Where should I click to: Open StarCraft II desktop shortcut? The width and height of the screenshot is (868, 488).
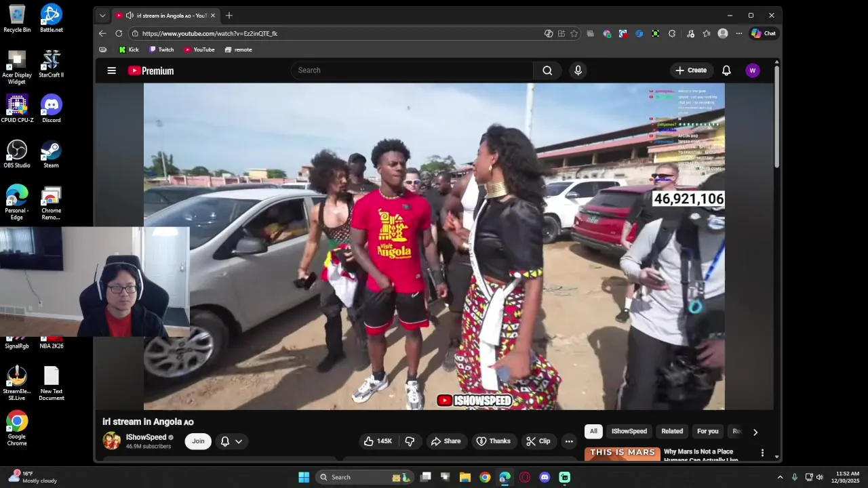pyautogui.click(x=52, y=63)
